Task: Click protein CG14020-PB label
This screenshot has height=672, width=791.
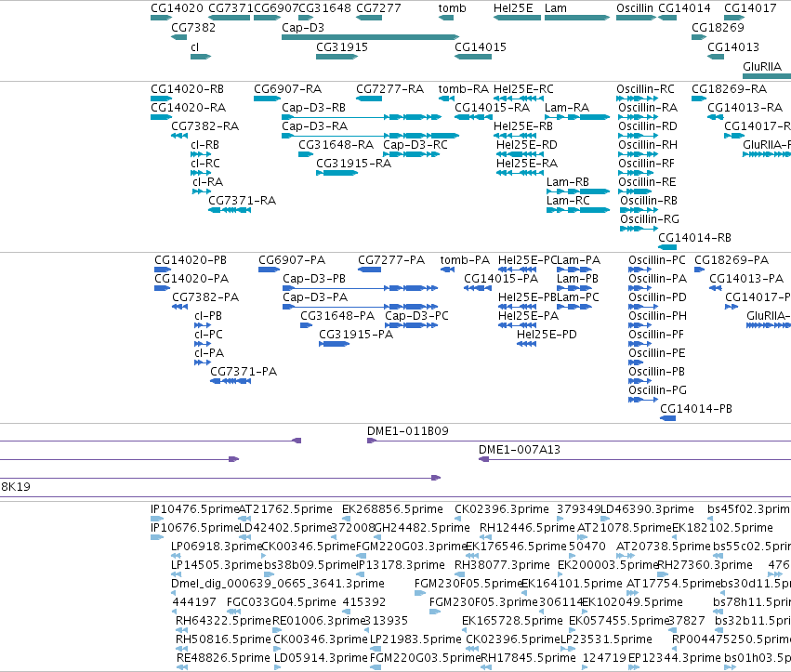Action: (x=191, y=260)
